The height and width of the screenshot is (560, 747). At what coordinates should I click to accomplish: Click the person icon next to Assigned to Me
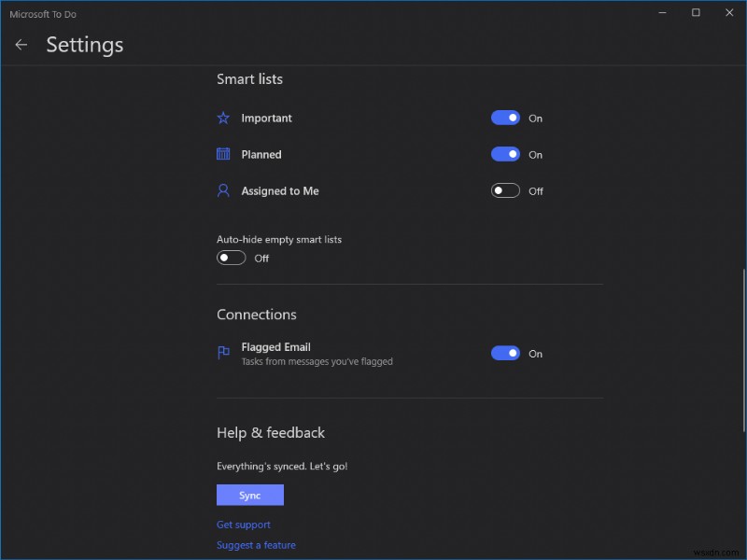coord(222,189)
